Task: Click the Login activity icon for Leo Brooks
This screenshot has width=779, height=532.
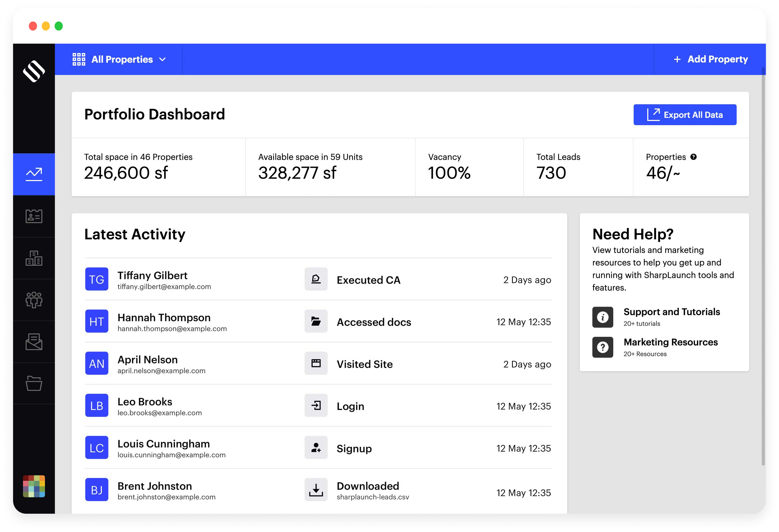Action: coord(316,405)
